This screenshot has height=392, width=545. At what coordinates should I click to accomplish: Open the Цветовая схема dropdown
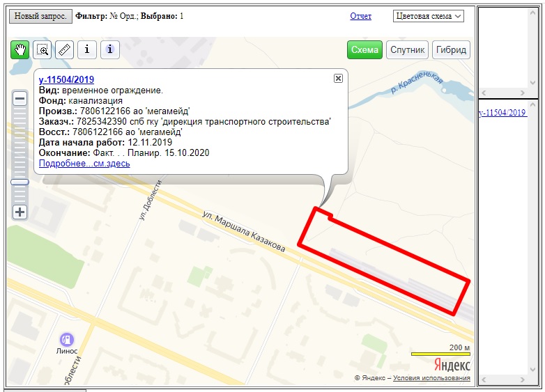click(428, 16)
